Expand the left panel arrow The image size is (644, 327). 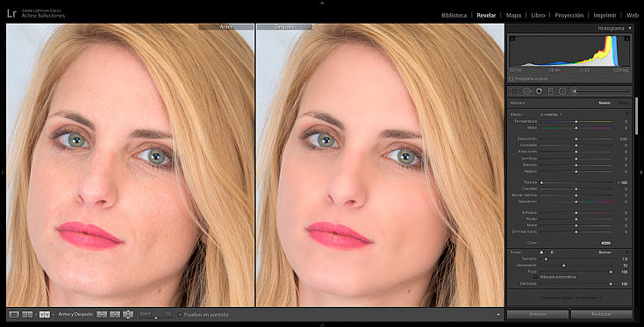pyautogui.click(x=3, y=173)
